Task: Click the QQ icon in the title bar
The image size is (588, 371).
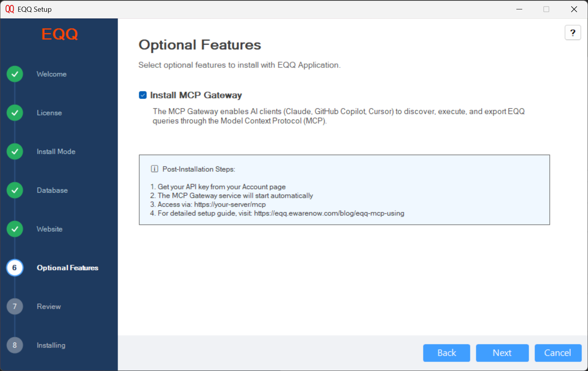Action: [x=10, y=9]
